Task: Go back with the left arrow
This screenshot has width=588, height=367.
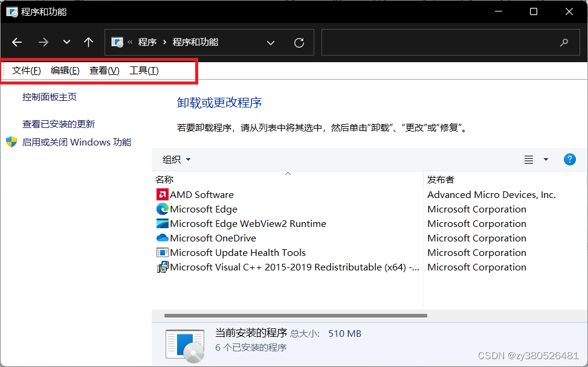Action: [x=17, y=42]
